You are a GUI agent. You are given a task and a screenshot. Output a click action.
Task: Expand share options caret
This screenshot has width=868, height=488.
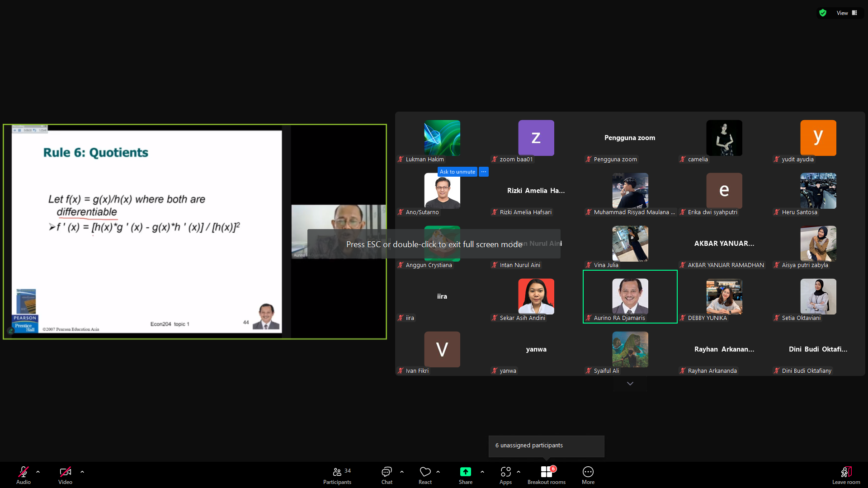[482, 472]
